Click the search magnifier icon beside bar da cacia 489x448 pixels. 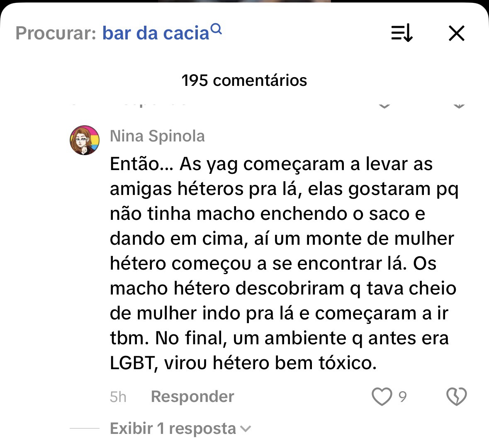tap(217, 29)
